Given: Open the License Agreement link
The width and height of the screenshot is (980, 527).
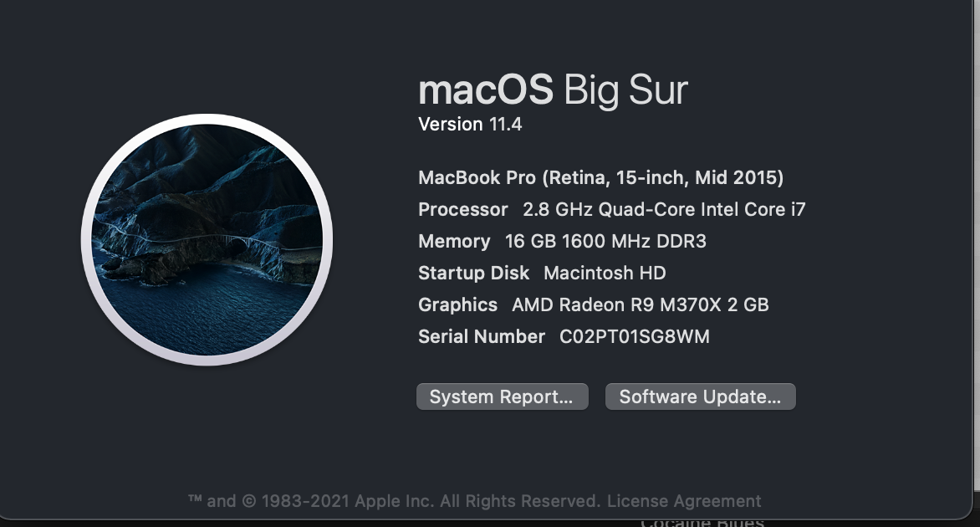Looking at the screenshot, I should (x=684, y=501).
